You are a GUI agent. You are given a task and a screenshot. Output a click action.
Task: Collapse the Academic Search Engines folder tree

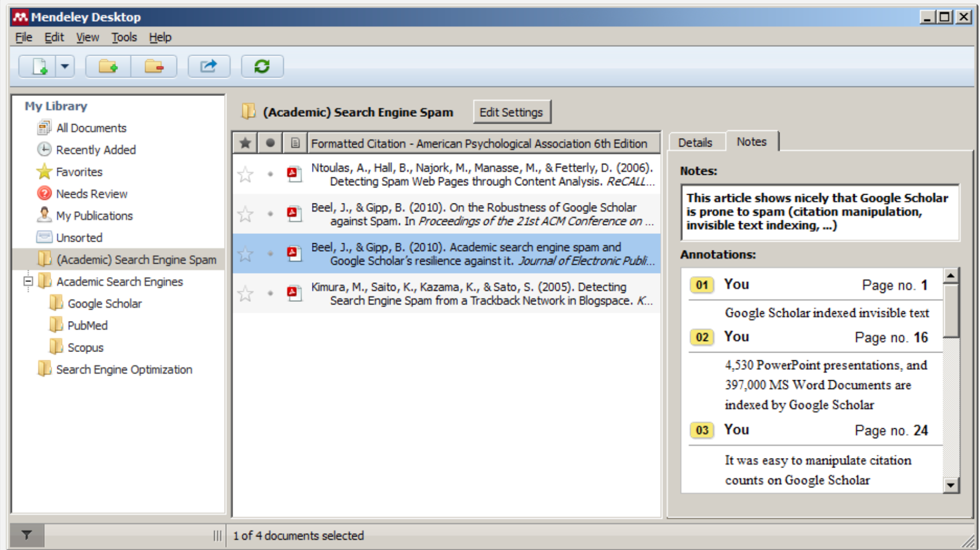pos(28,281)
